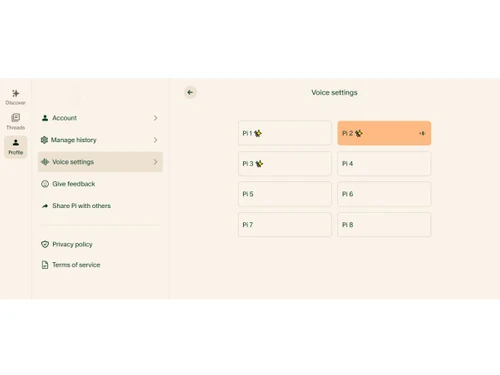
Task: Expand Manage history chevron arrow
Action: point(155,140)
